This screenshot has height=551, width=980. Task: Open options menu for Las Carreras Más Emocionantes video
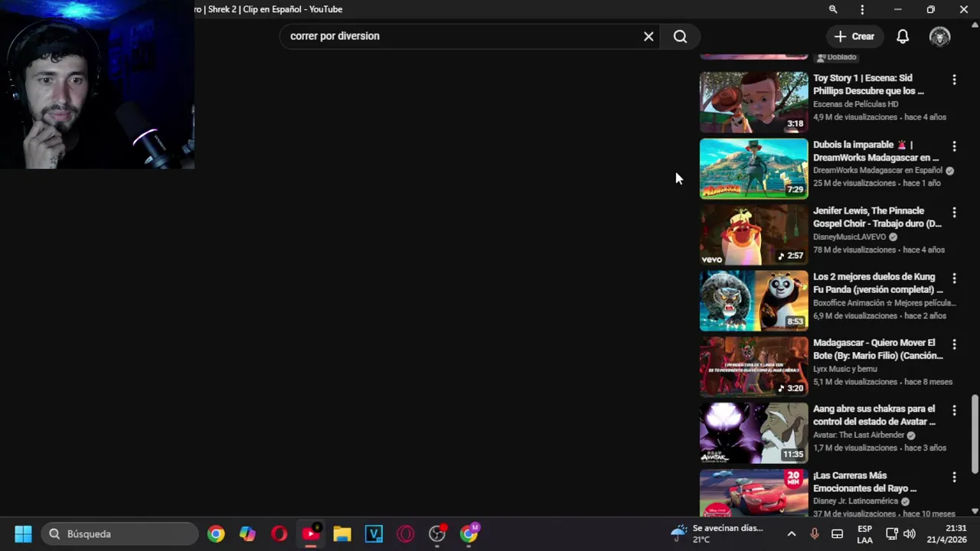[x=954, y=477]
